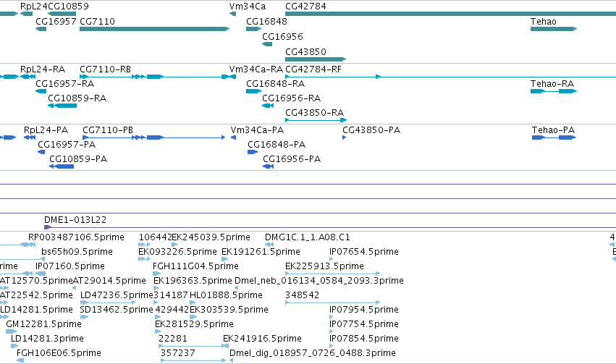Image resolution: width=616 pixels, height=364 pixels.
Task: Select the LD14281.5prime label
Action: point(36,310)
